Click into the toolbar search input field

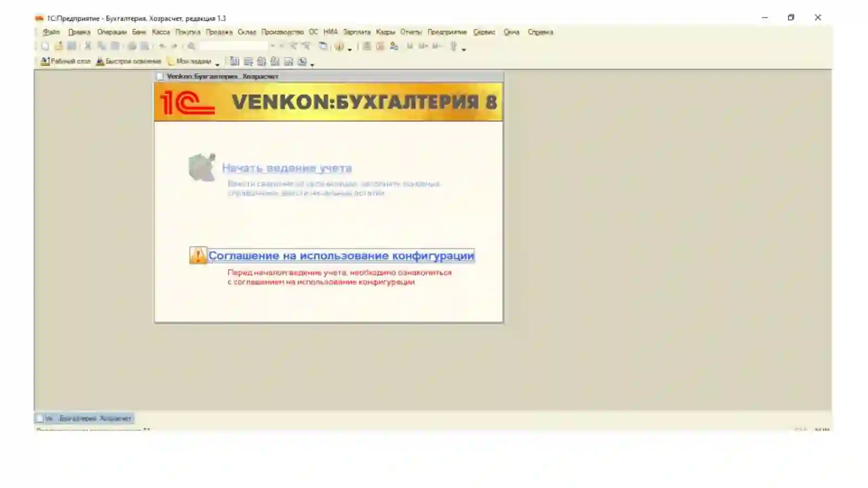234,46
